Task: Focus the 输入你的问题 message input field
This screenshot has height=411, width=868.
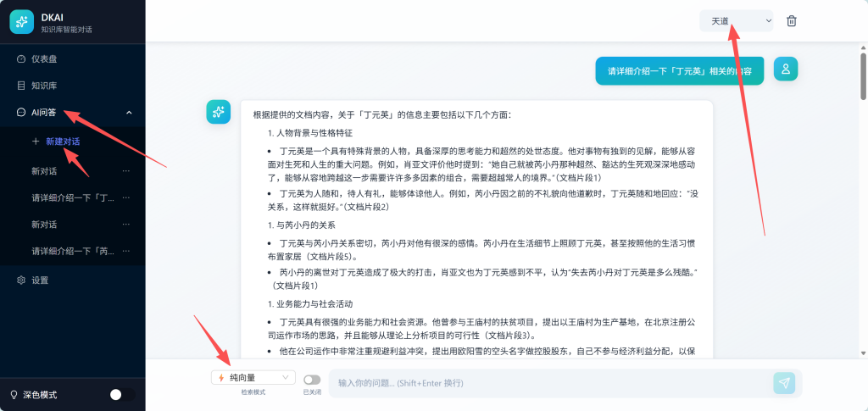Action: 551,383
